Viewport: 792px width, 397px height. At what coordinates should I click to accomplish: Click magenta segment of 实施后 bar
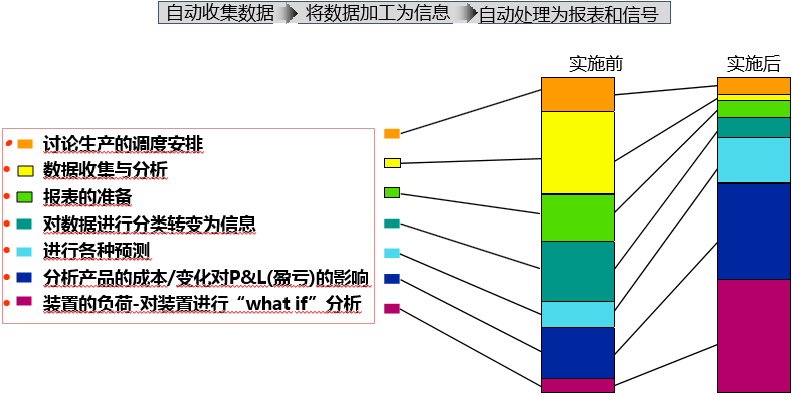tap(754, 336)
